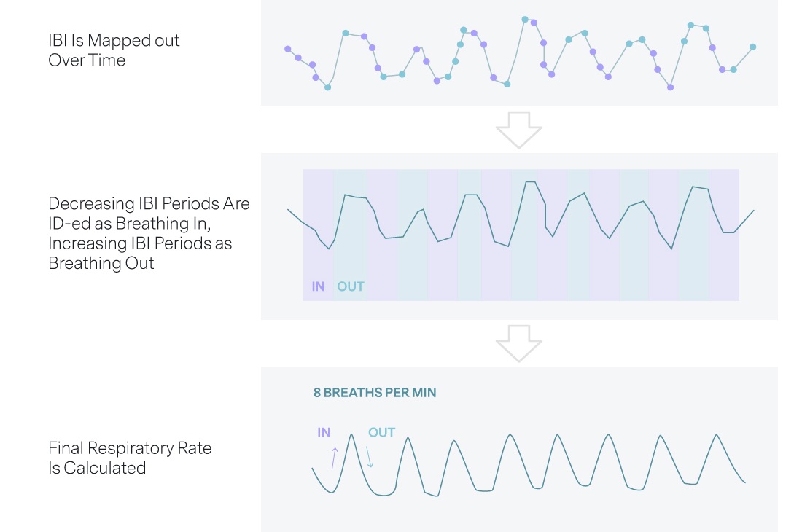The width and height of the screenshot is (802, 532).
Task: Click the teal downward arrow under the bottom OUT label
Action: pyautogui.click(x=369, y=456)
